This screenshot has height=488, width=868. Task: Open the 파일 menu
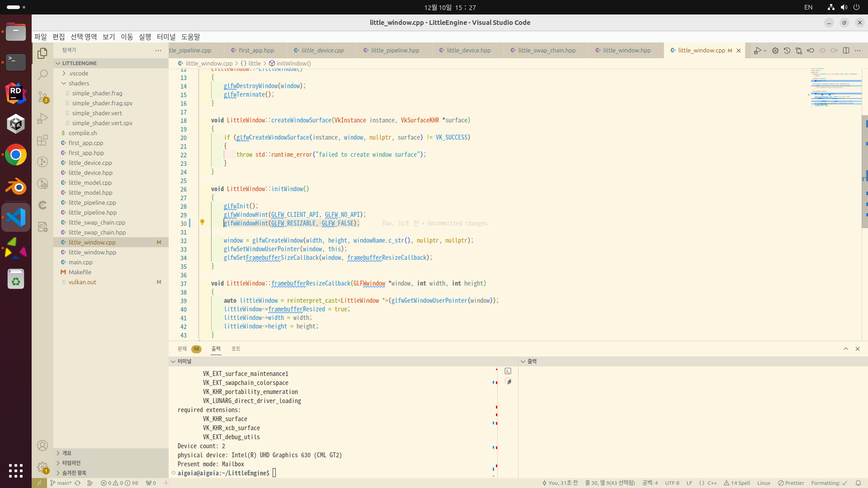click(x=41, y=37)
